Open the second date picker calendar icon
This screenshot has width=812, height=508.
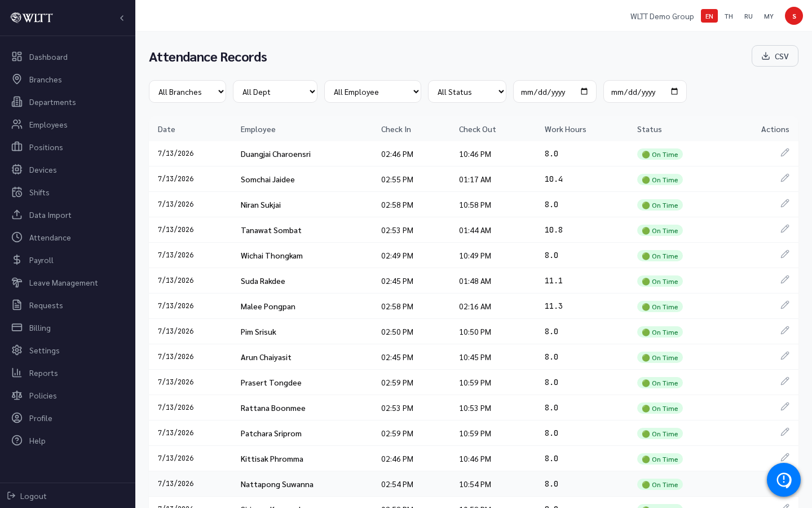pos(674,91)
